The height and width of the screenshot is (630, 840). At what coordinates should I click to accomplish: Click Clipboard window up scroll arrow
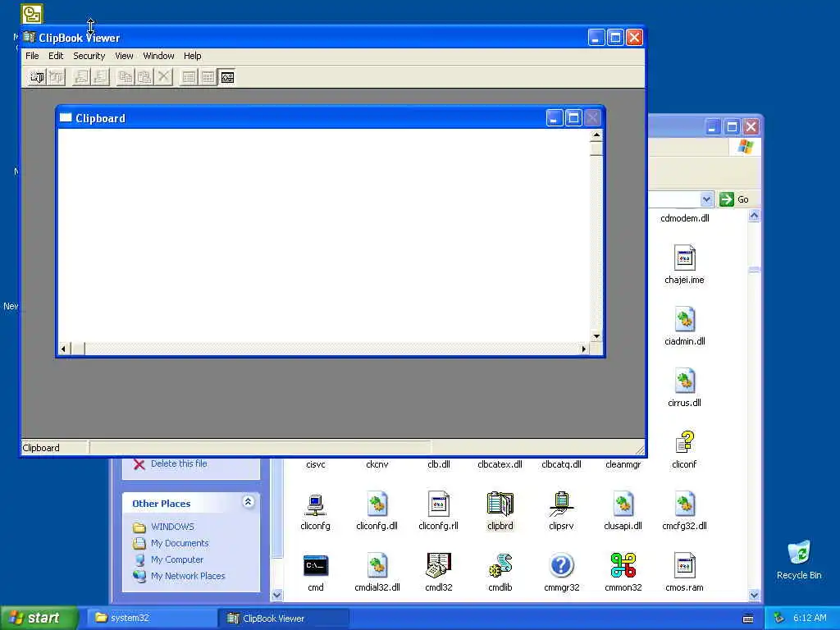tap(596, 135)
